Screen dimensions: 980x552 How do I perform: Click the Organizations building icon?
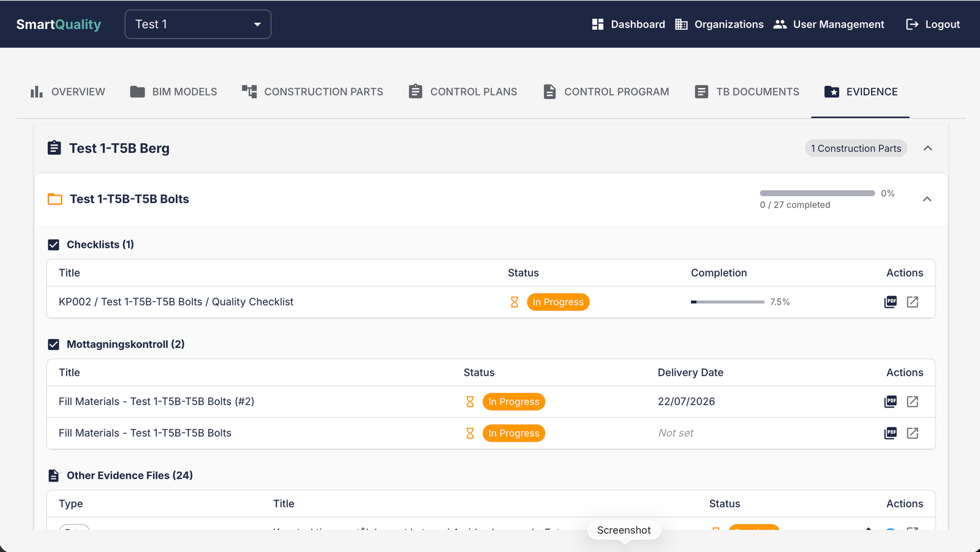click(681, 24)
